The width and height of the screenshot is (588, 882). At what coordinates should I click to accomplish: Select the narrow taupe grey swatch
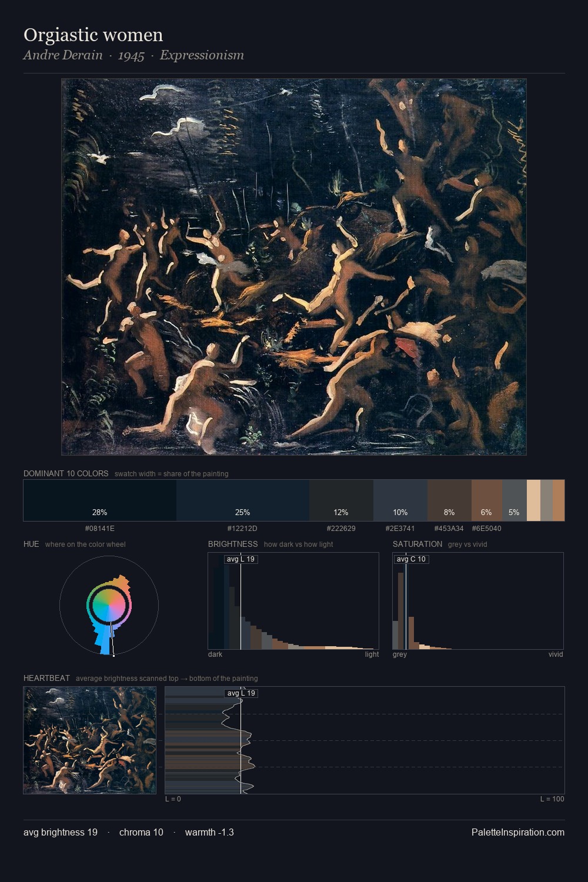point(546,500)
